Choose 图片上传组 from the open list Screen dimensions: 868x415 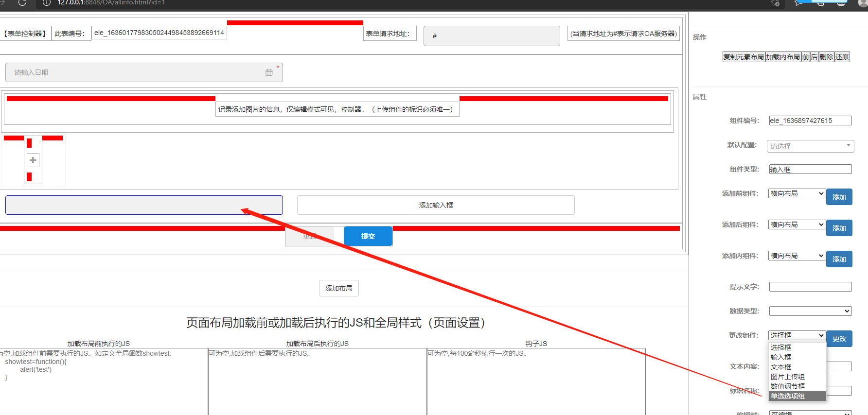click(797, 377)
